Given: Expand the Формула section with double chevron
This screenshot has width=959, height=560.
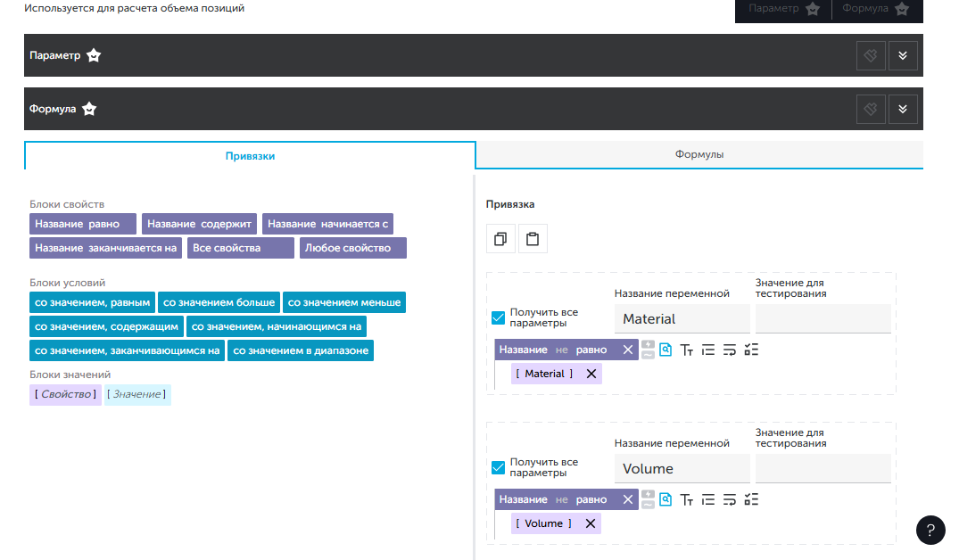Looking at the screenshot, I should click(x=903, y=109).
